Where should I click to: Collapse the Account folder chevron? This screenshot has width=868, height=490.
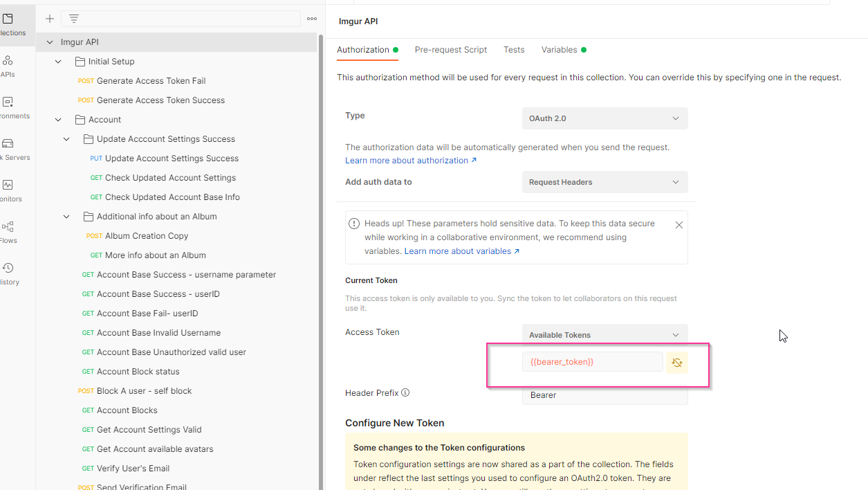pos(58,120)
